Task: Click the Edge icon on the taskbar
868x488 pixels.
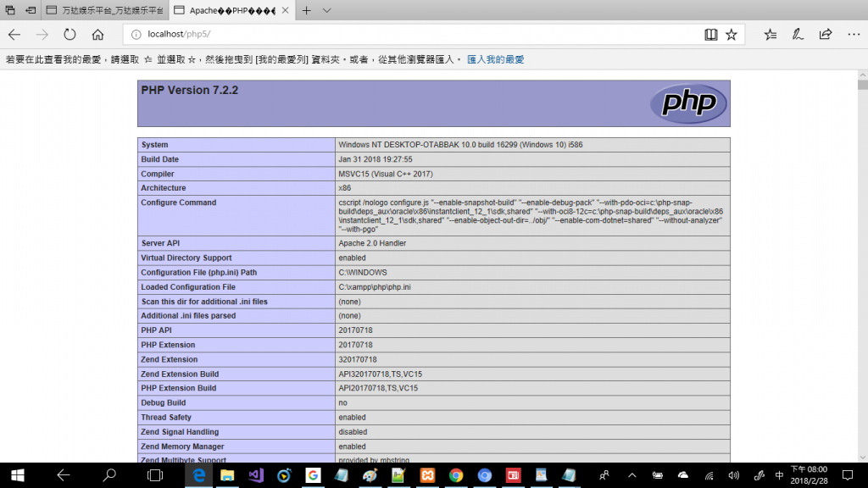Action: (198, 475)
